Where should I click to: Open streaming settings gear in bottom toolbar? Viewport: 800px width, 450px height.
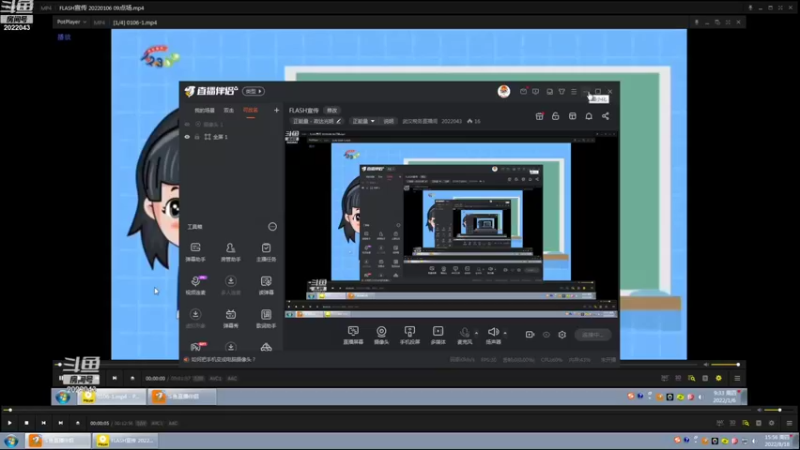coord(562,335)
